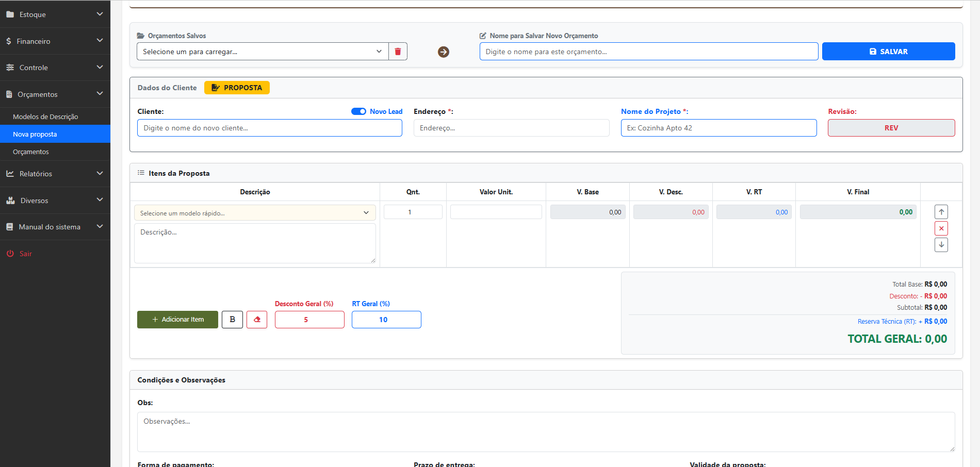Click the red trash icon beside saved budgets
This screenshot has width=980, height=467.
pyautogui.click(x=398, y=52)
